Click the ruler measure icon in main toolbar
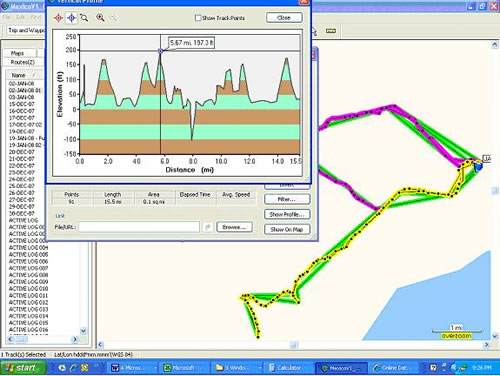Viewport: 500px width, 376px height. coord(330,31)
